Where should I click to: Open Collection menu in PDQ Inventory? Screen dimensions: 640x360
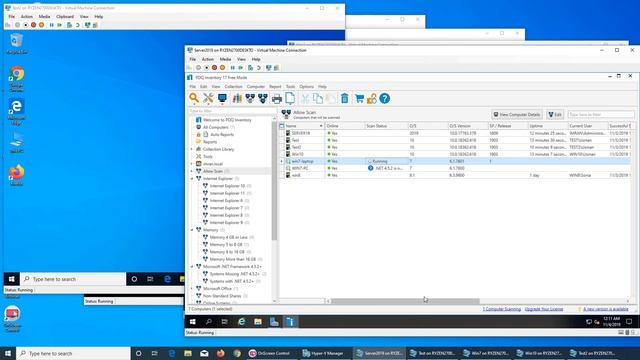tap(233, 87)
